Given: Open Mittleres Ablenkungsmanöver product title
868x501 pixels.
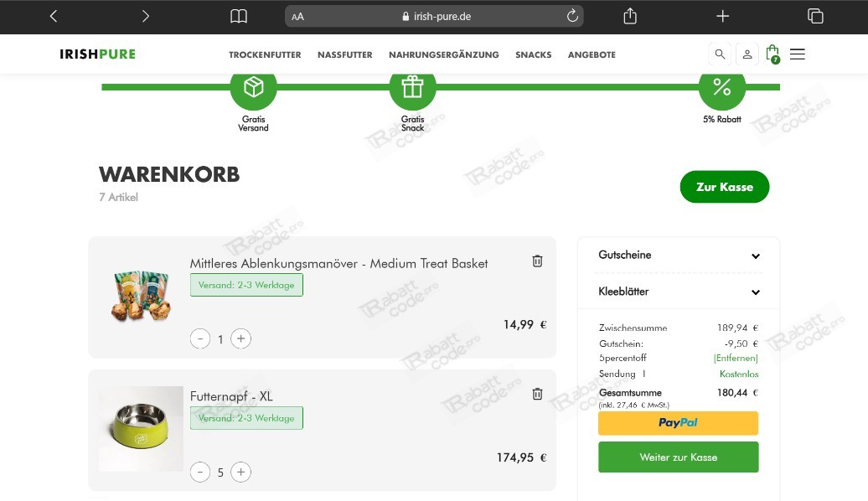Looking at the screenshot, I should pyautogui.click(x=338, y=264).
